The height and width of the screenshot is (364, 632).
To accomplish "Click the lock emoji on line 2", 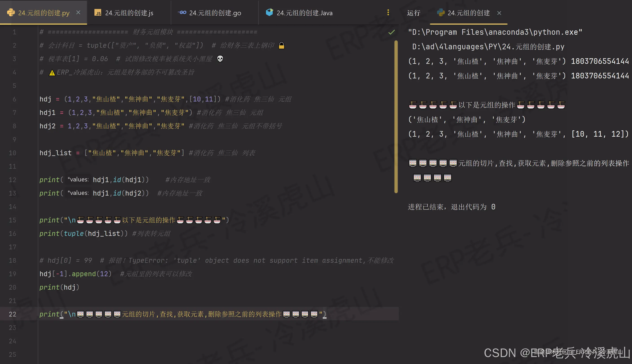I will pos(281,45).
